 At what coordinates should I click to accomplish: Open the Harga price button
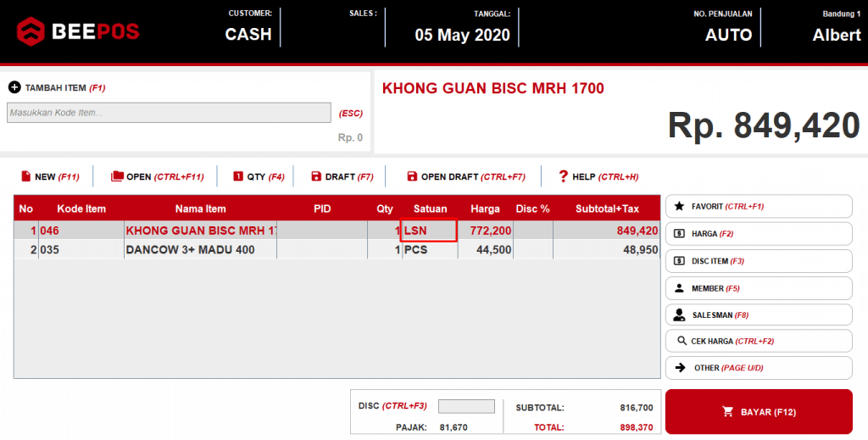tap(758, 233)
